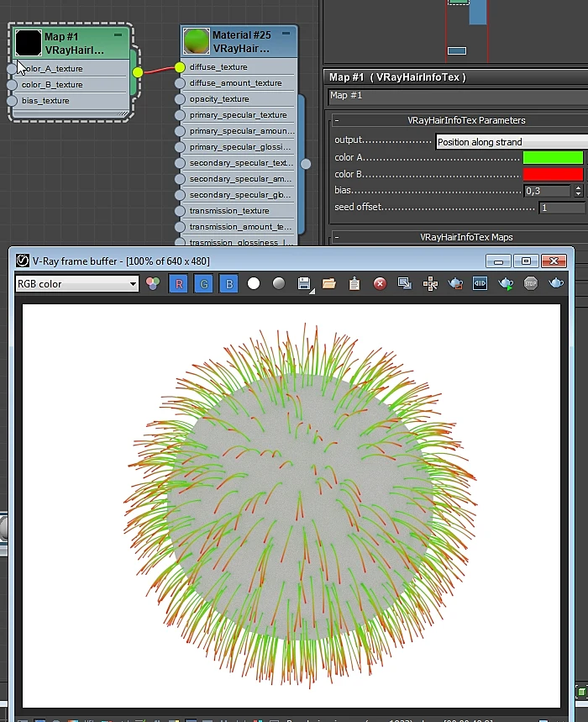Open the green color A swatch

[553, 157]
